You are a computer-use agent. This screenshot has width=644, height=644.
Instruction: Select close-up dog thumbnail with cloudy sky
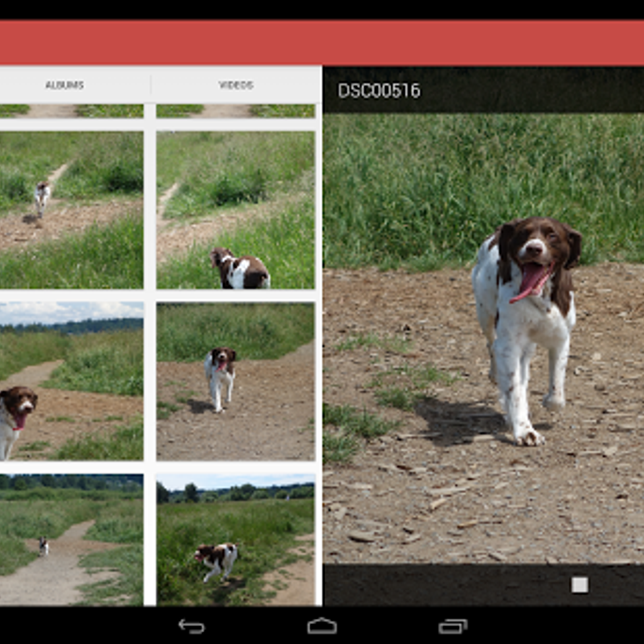[71, 381]
